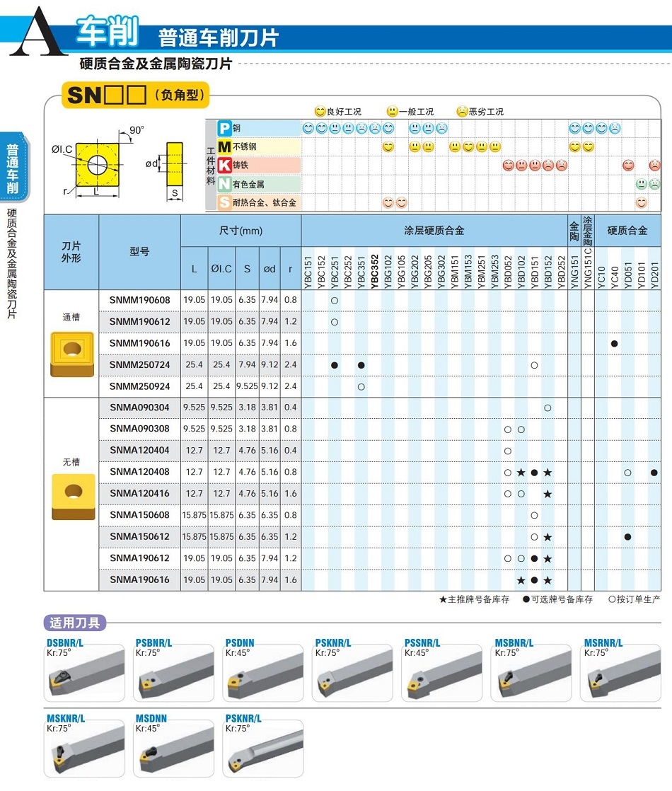Click the 良好工况 smiley legend icon
The height and width of the screenshot is (791, 672).
[319, 112]
